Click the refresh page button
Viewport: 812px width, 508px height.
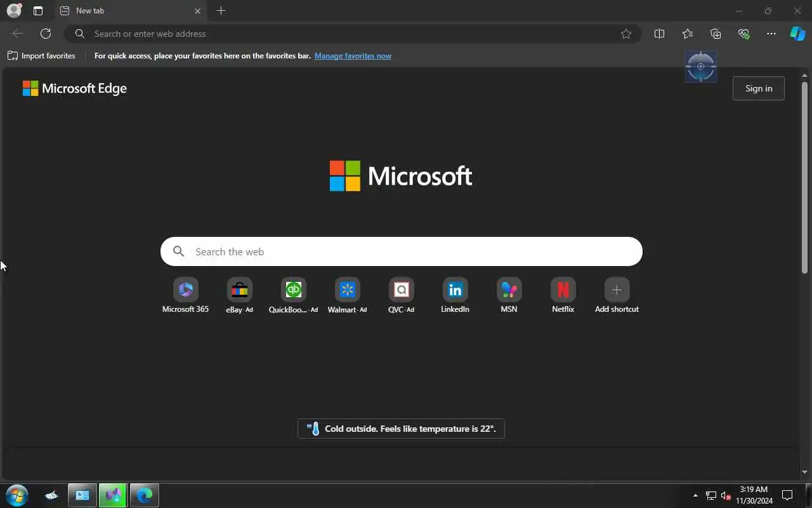(x=46, y=34)
